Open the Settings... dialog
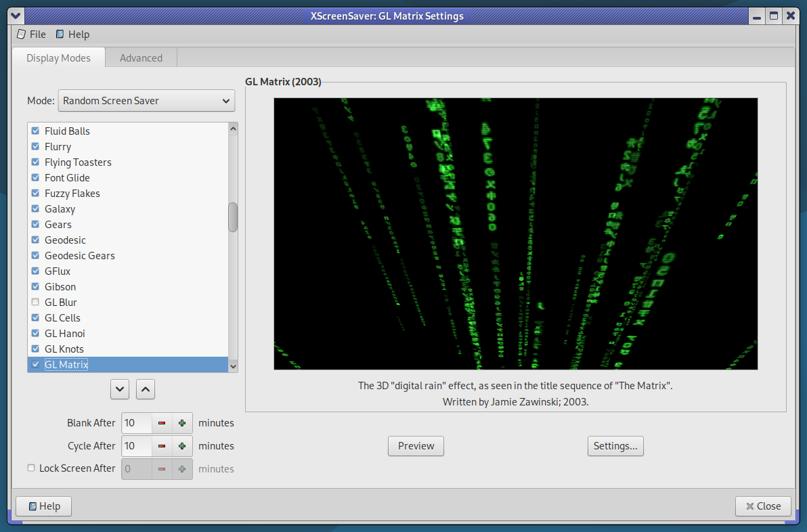 [x=615, y=446]
